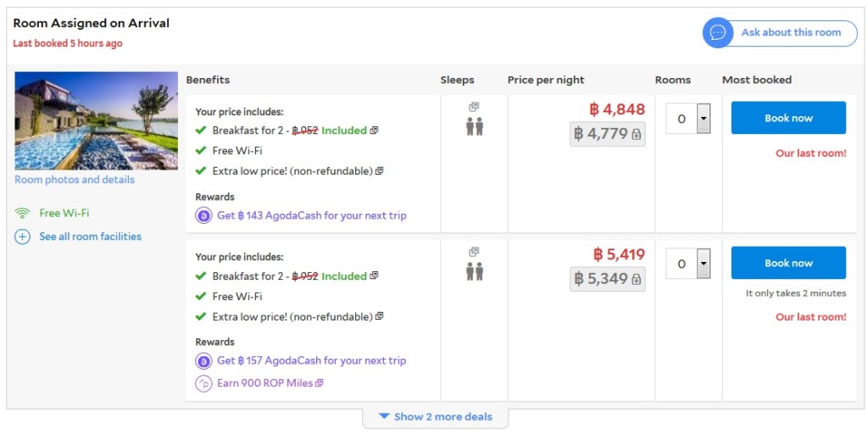The width and height of the screenshot is (868, 446).
Task: Click the plus circle icon for room facilities
Action: [x=23, y=237]
